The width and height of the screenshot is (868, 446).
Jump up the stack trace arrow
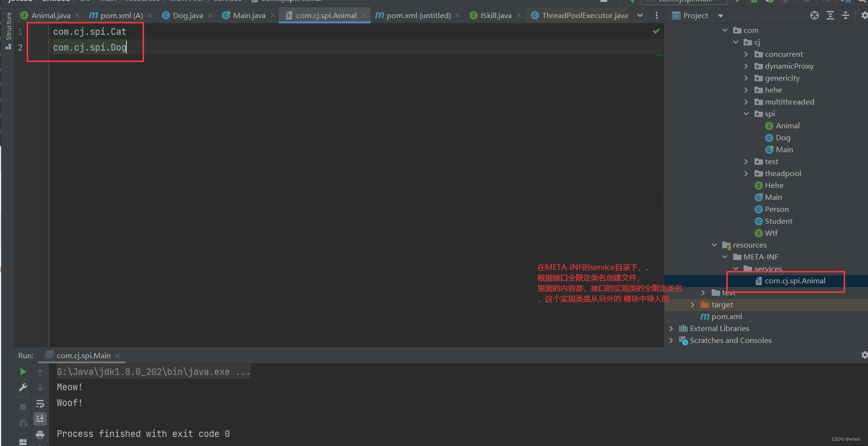[x=40, y=372]
